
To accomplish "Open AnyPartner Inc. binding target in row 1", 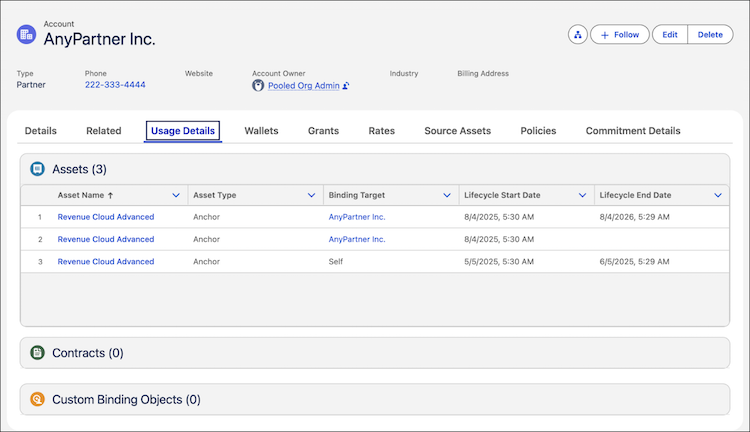I will (357, 217).
